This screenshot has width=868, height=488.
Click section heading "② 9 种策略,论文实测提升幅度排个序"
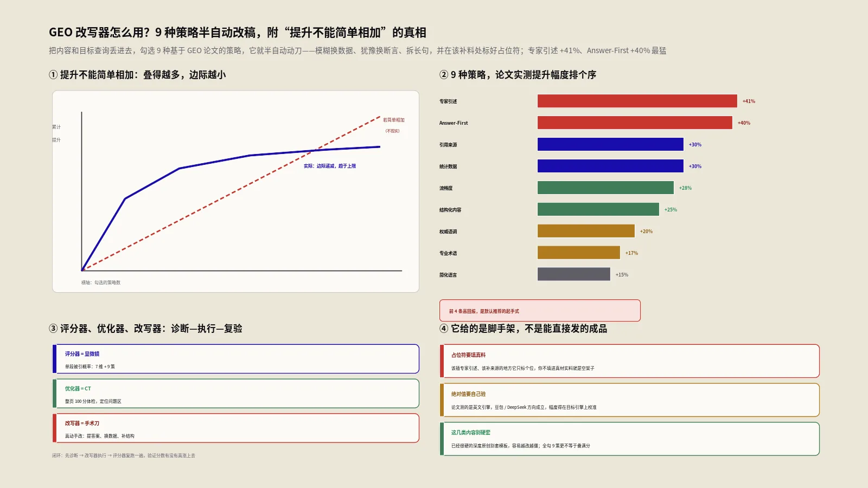click(x=518, y=75)
